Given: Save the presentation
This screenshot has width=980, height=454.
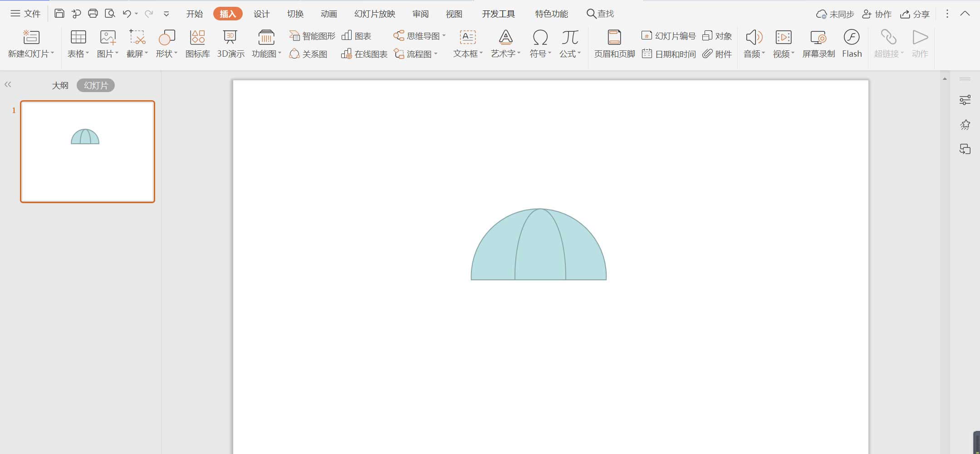Looking at the screenshot, I should tap(59, 13).
